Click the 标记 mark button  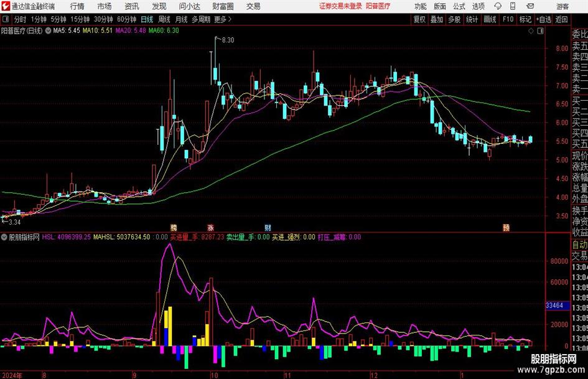525,19
